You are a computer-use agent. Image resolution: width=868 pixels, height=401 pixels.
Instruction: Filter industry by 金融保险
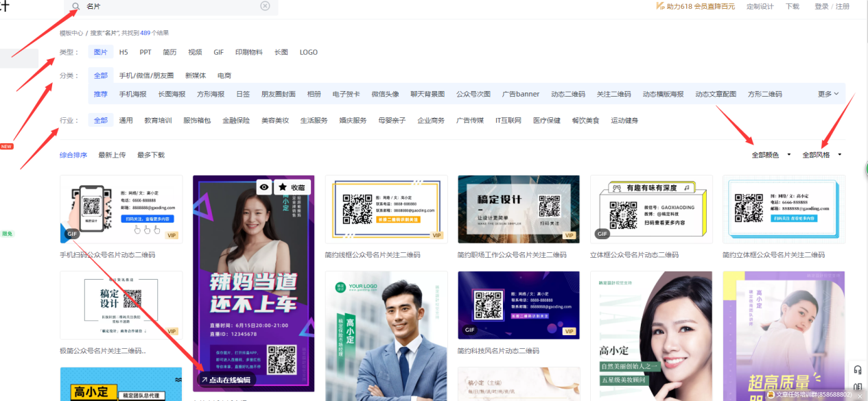(x=236, y=121)
